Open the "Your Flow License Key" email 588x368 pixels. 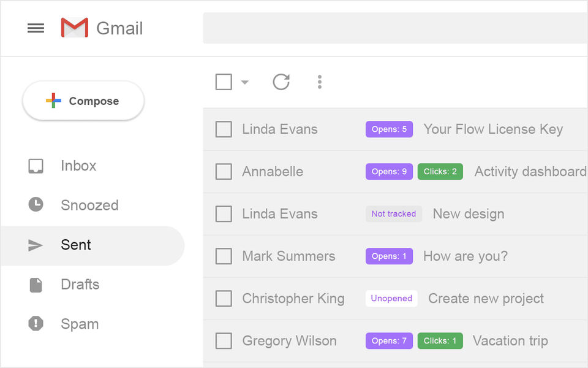(493, 129)
